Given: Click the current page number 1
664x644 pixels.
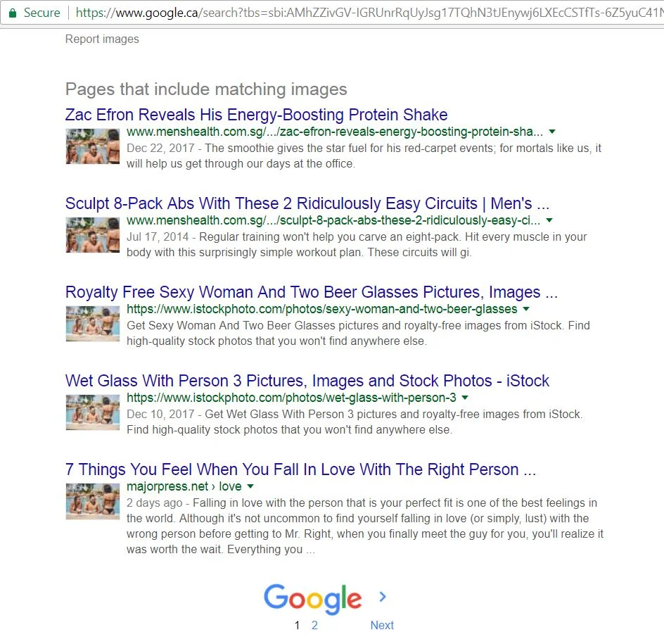Looking at the screenshot, I should [x=298, y=625].
